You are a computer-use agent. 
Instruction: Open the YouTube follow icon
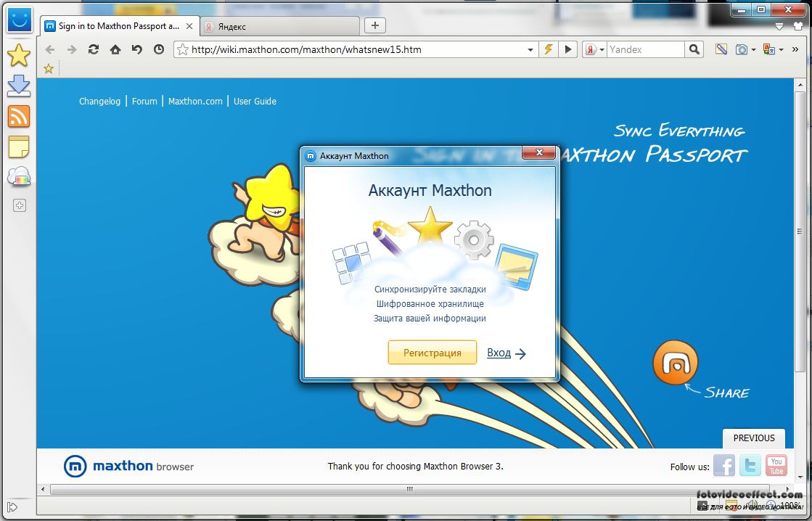point(776,465)
